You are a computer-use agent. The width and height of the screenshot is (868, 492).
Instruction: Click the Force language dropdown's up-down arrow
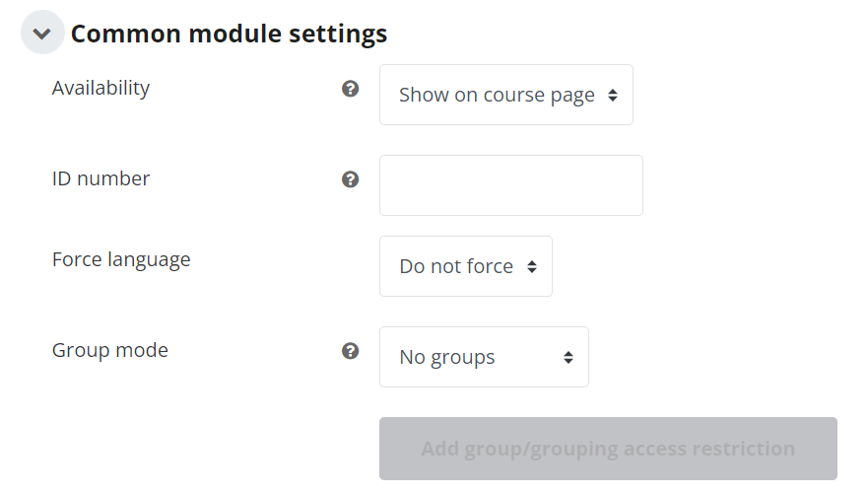[532, 266]
